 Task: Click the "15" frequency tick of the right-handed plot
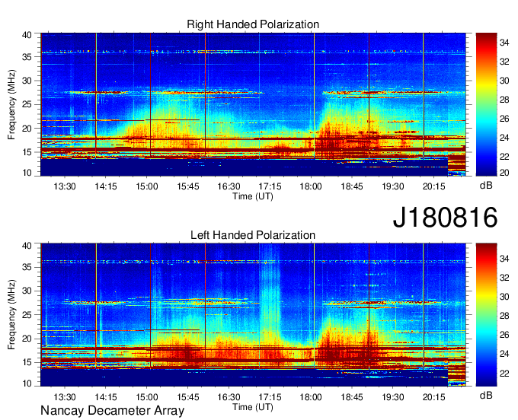click(x=27, y=152)
